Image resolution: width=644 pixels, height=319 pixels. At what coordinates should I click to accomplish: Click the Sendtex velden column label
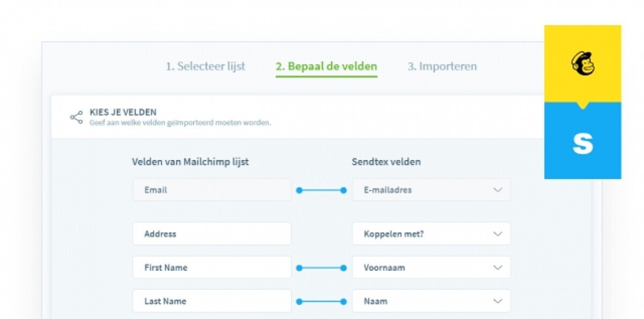pyautogui.click(x=386, y=162)
